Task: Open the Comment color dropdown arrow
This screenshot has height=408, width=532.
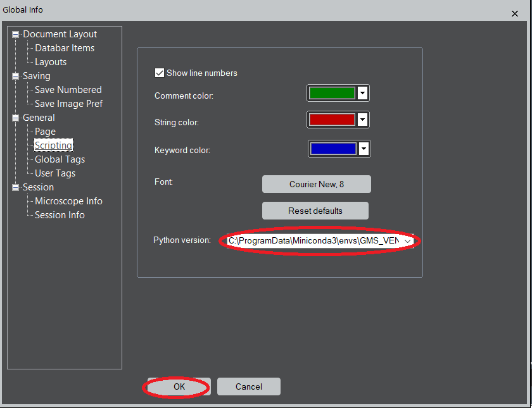Action: tap(363, 94)
